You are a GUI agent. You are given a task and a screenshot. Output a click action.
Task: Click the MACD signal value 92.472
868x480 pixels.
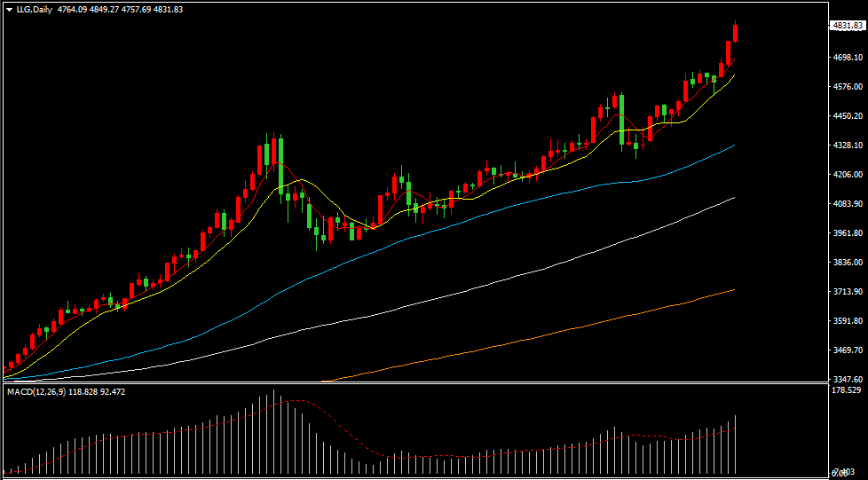[x=113, y=392]
